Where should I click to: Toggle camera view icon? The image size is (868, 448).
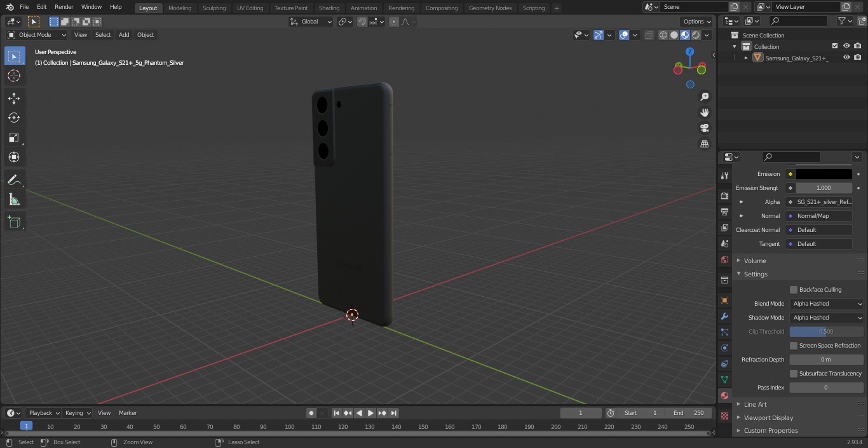(705, 128)
